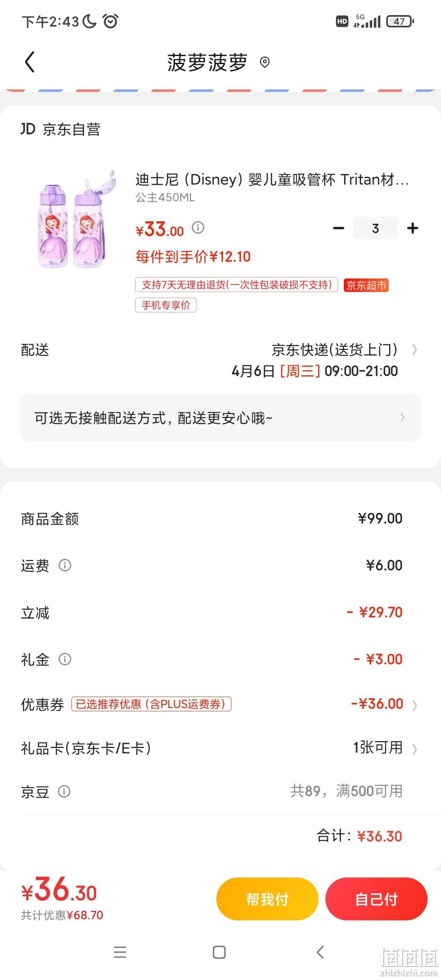
Task: Decrease quantity with minus button
Action: pyautogui.click(x=339, y=228)
